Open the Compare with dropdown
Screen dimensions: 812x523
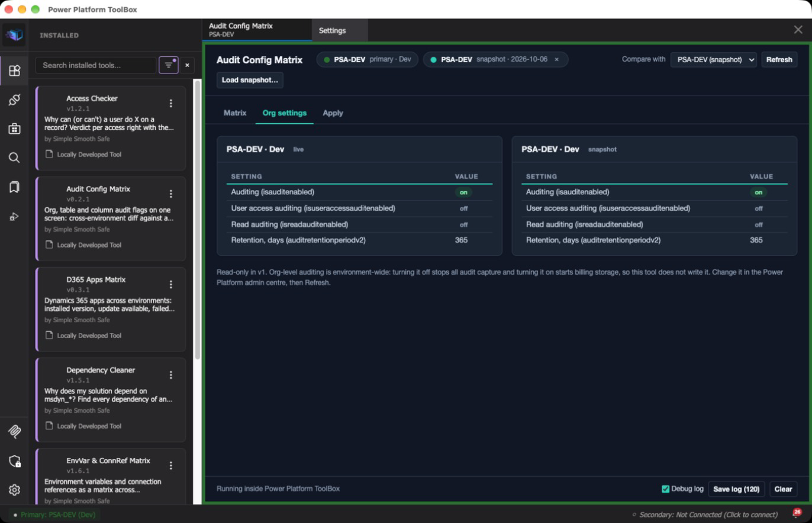coord(713,59)
